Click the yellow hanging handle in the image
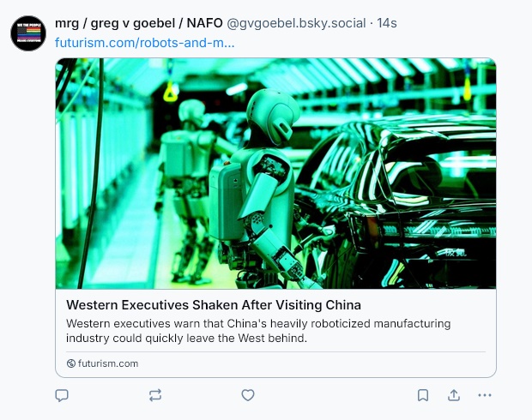 [171, 90]
